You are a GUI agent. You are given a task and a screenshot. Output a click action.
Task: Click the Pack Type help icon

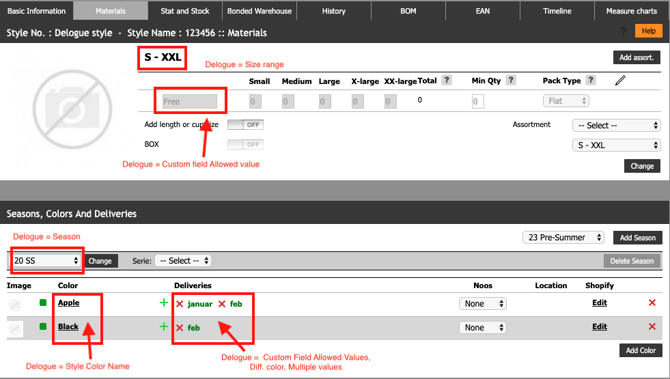591,80
